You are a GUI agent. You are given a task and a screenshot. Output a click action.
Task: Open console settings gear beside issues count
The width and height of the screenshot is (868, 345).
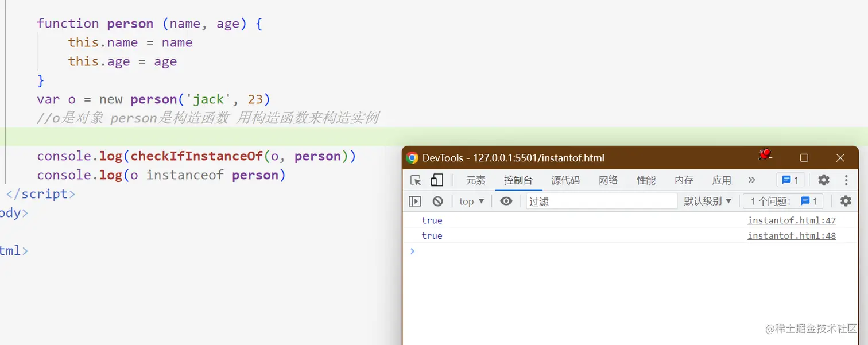[x=846, y=201]
